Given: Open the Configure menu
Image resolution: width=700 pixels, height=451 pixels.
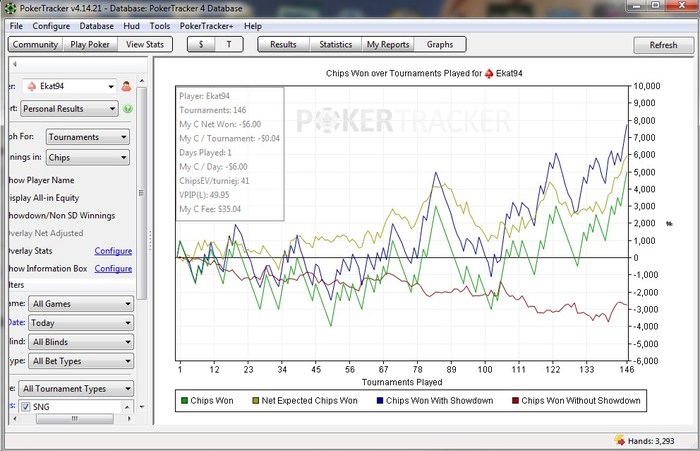Looking at the screenshot, I should (x=51, y=26).
